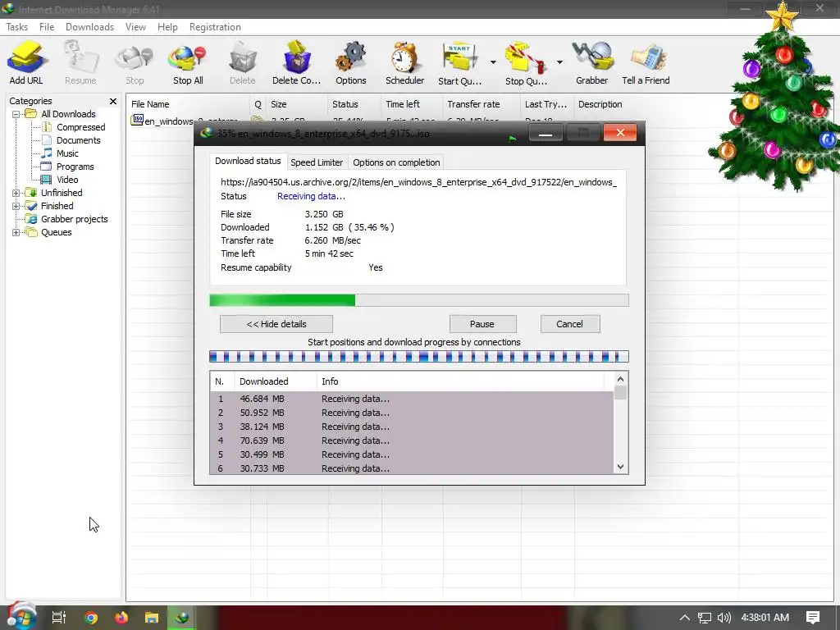The width and height of the screenshot is (840, 630).
Task: Open the Grabber tool icon
Action: click(x=592, y=63)
